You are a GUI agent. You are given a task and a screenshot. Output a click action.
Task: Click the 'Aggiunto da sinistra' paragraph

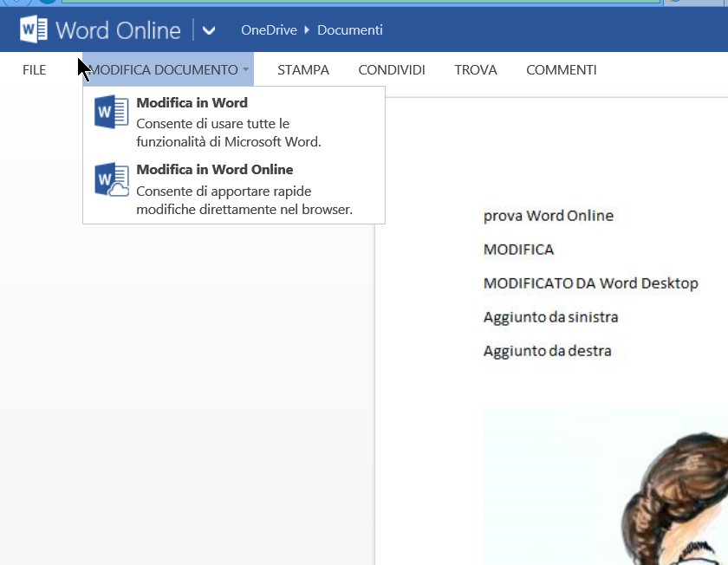click(x=550, y=317)
